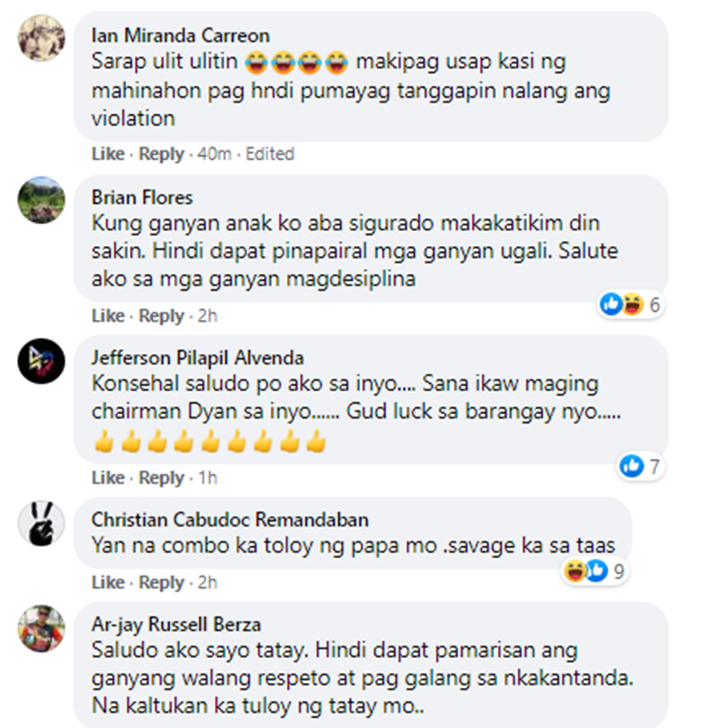The width and height of the screenshot is (718, 728).
Task: Like Brian Flores's comment
Action: coord(108,316)
